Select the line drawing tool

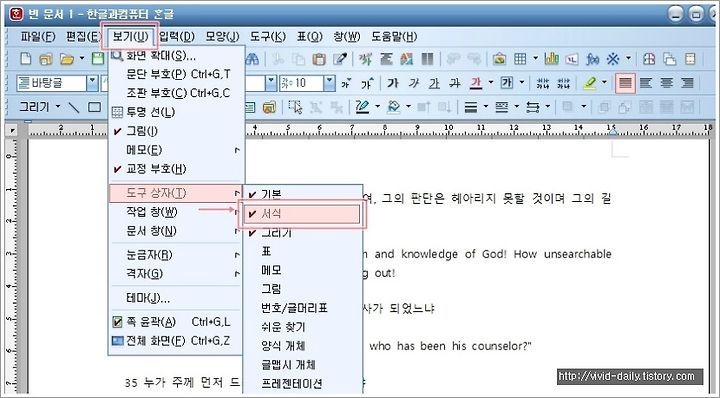pos(73,107)
